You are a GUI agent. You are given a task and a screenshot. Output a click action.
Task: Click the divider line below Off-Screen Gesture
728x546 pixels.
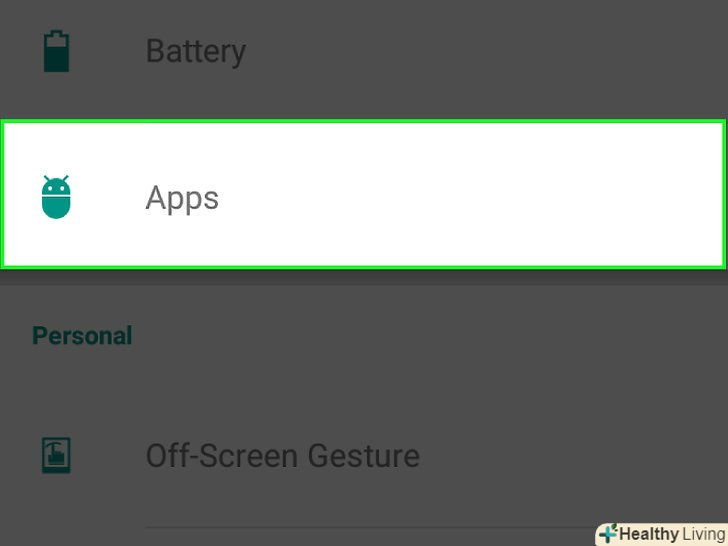click(x=371, y=527)
